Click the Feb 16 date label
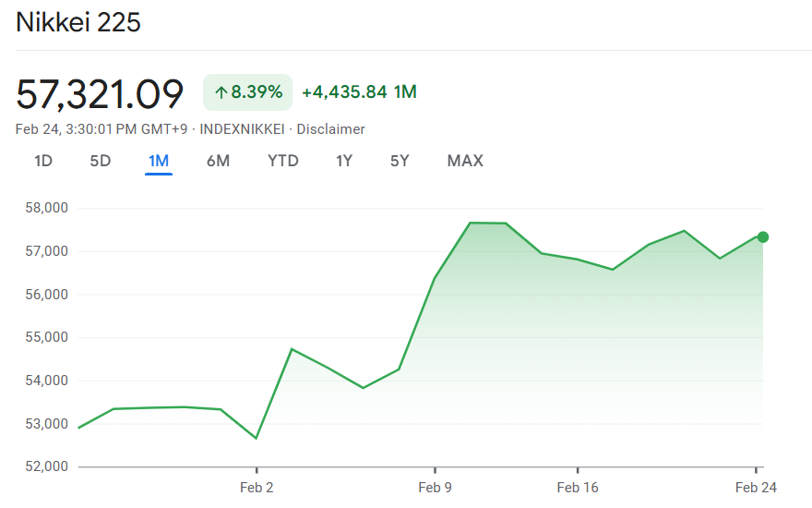 (x=578, y=488)
